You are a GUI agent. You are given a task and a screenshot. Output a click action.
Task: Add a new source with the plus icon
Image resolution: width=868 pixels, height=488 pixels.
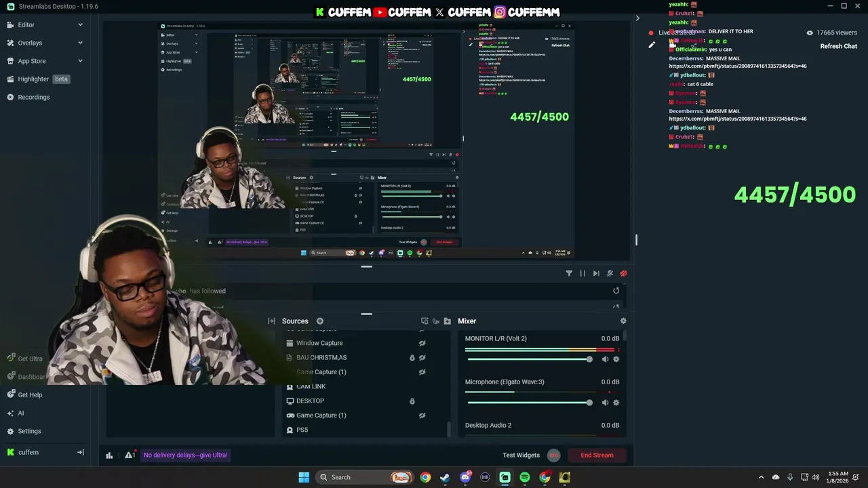(x=319, y=321)
